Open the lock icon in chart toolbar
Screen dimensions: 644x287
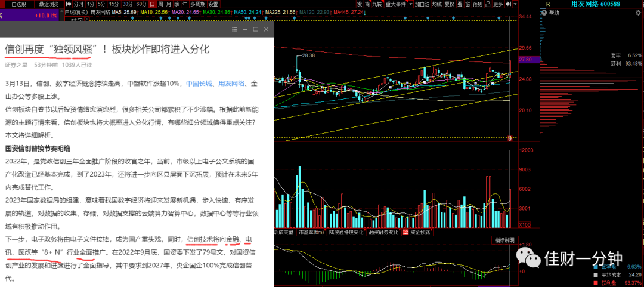(488, 4)
